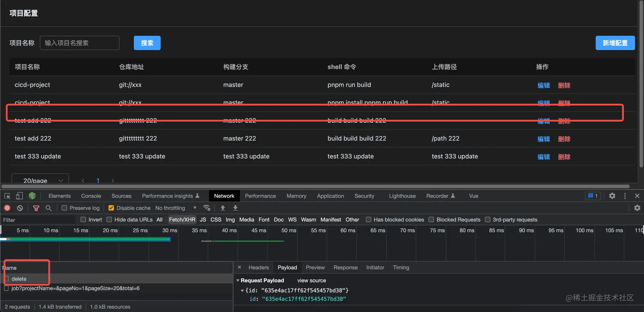Filter requests by All types
Viewport: 644px width, 312px height.
point(160,220)
